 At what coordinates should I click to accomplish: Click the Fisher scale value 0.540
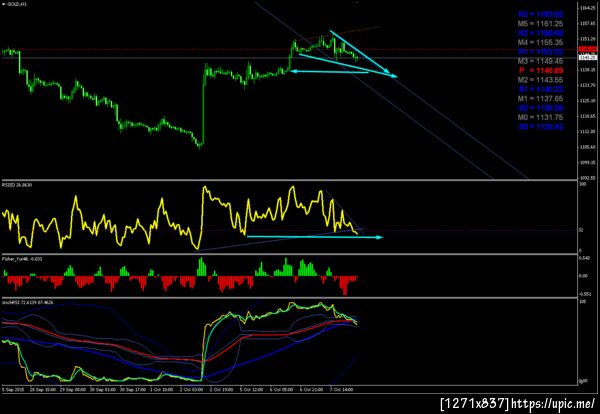point(584,258)
